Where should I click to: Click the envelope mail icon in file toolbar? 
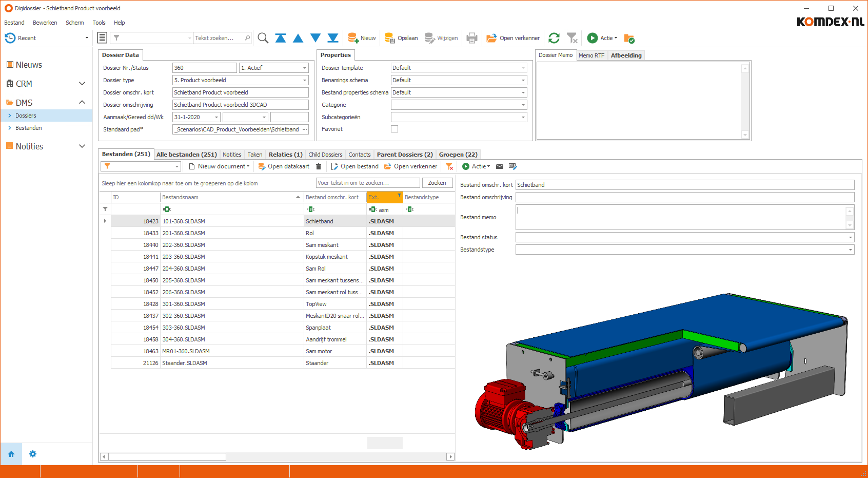pos(500,166)
